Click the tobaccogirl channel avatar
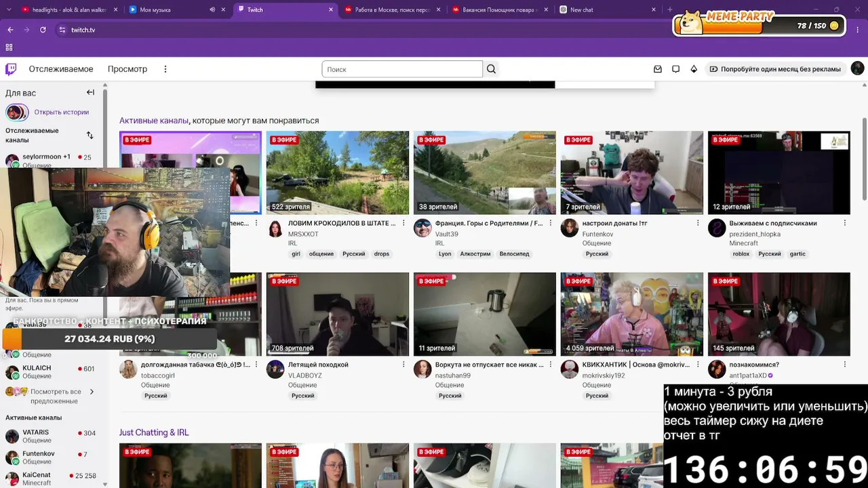Viewport: 868px width, 488px height. pyautogui.click(x=128, y=369)
